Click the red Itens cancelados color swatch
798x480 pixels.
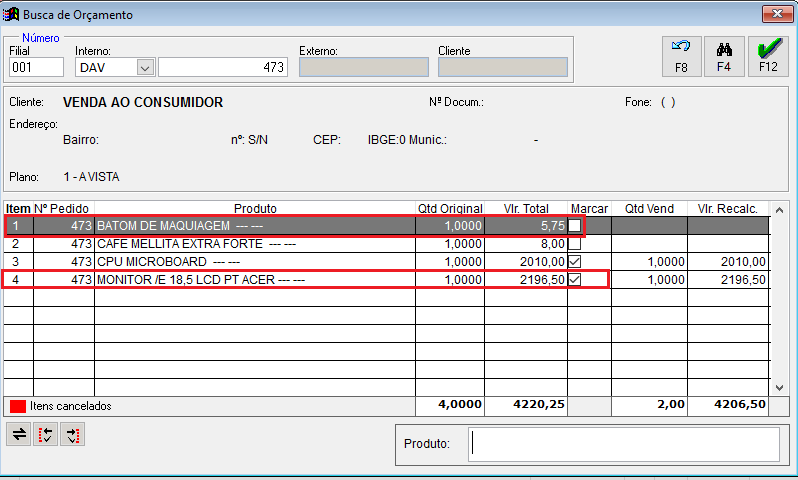click(x=17, y=407)
